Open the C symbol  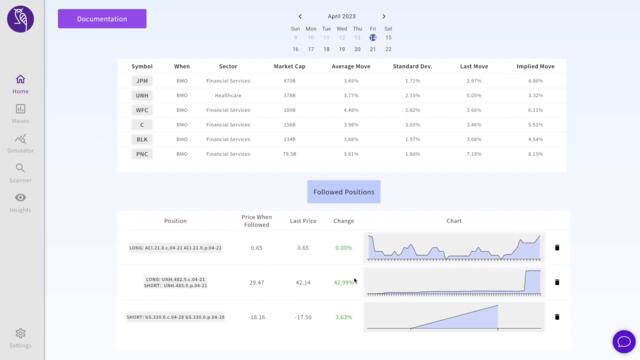(x=142, y=125)
